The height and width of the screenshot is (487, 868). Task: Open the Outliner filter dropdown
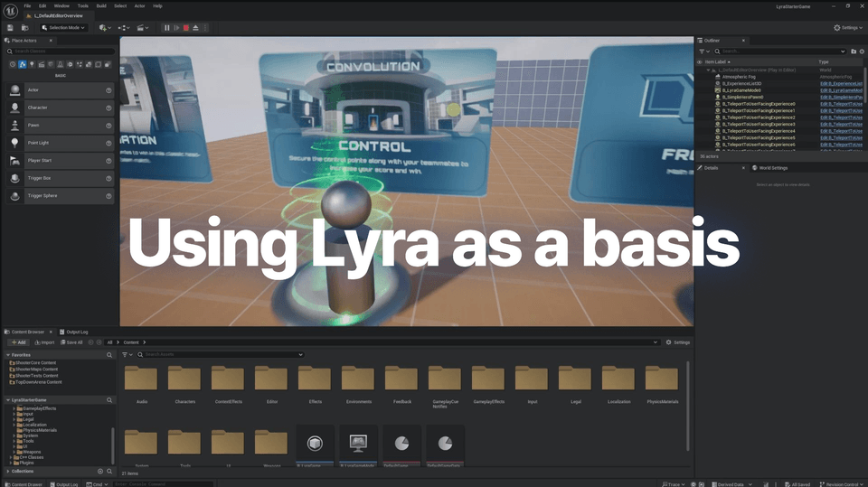704,52
